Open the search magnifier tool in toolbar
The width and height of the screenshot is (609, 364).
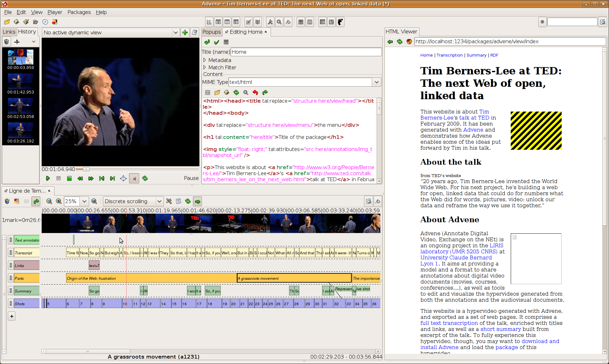click(x=279, y=22)
